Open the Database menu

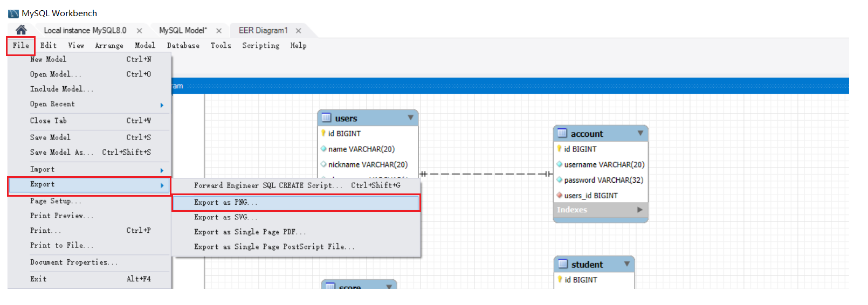tap(183, 46)
